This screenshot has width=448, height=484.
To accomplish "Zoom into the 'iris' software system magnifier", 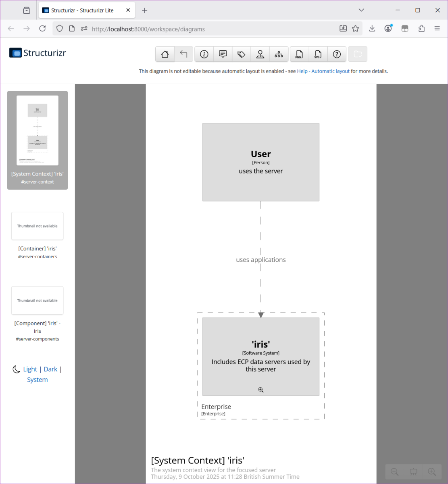I will (x=261, y=390).
